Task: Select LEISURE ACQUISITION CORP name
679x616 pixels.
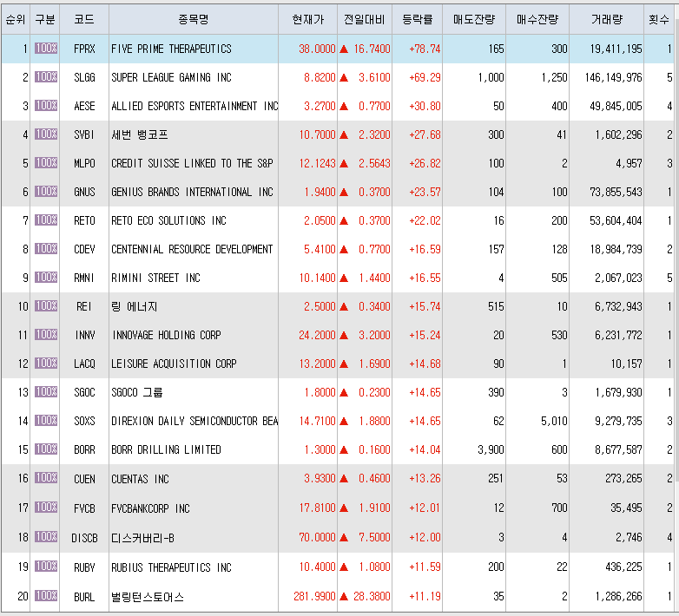Action: (174, 364)
